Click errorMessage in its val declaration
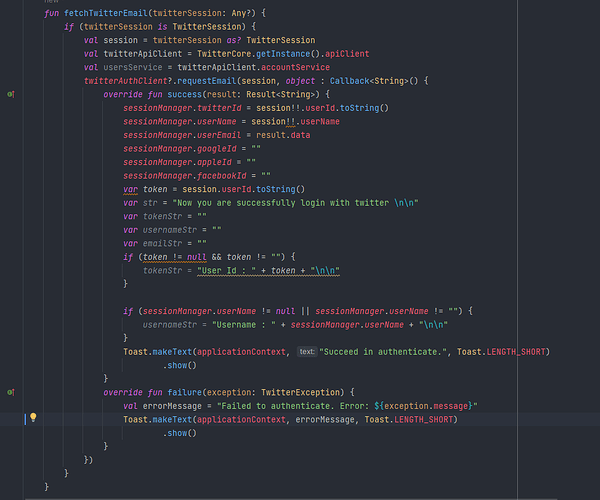Screen dimensions: 600x500 172,406
